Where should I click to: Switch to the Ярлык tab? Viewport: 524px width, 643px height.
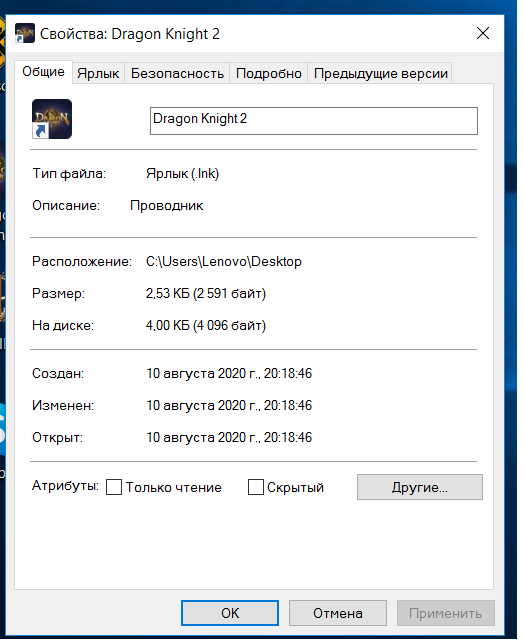[99, 74]
